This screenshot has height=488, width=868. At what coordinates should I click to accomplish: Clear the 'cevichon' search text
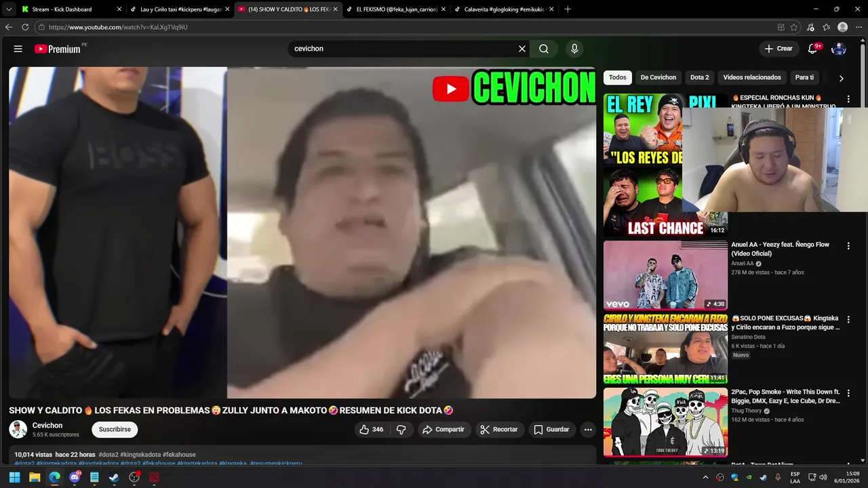[x=522, y=49]
